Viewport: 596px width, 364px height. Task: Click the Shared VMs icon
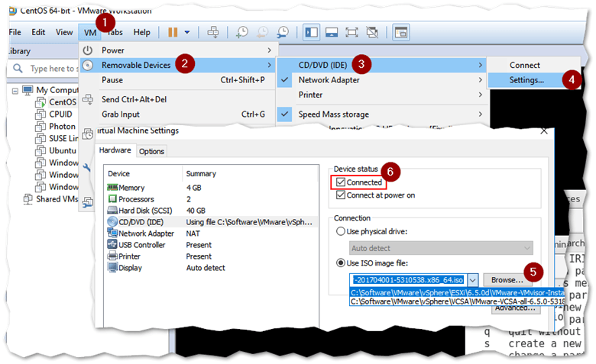[x=28, y=199]
